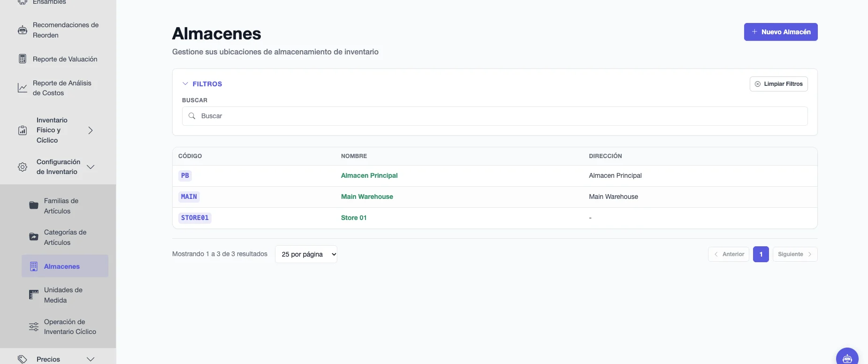Viewport: 868px width, 364px height.
Task: Open Operación de Inventario Cíclico menu item
Action: (65, 326)
